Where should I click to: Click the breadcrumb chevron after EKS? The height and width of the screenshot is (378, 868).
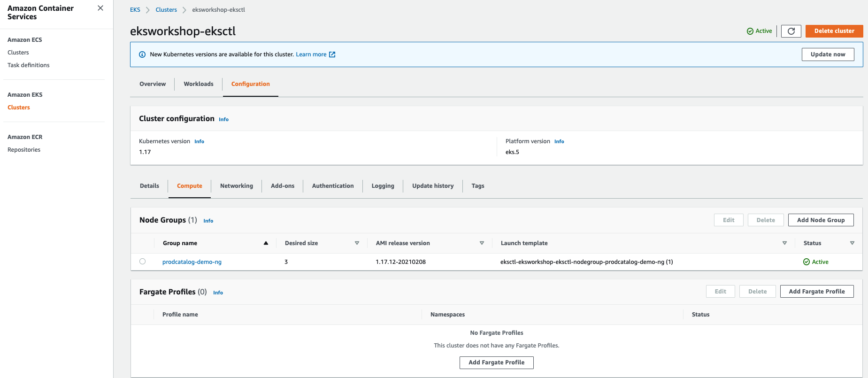[147, 10]
